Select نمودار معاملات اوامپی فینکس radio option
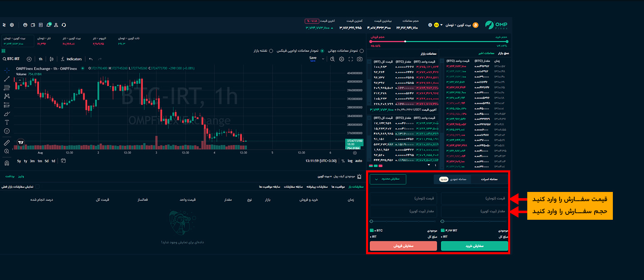 [322, 51]
